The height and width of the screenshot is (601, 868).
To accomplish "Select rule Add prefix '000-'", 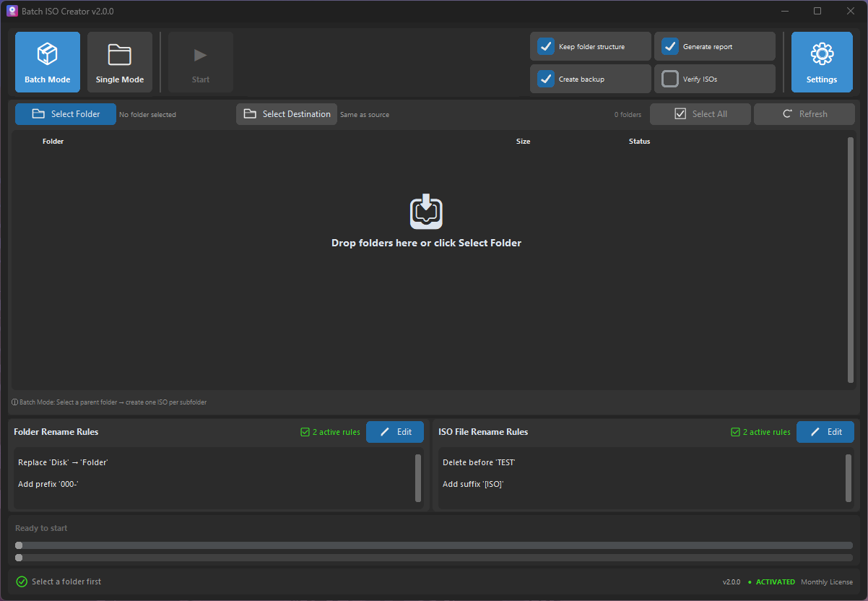I will point(48,484).
